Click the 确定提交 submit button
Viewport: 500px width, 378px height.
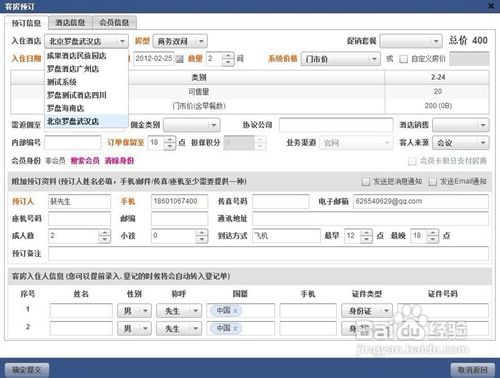pyautogui.click(x=27, y=370)
